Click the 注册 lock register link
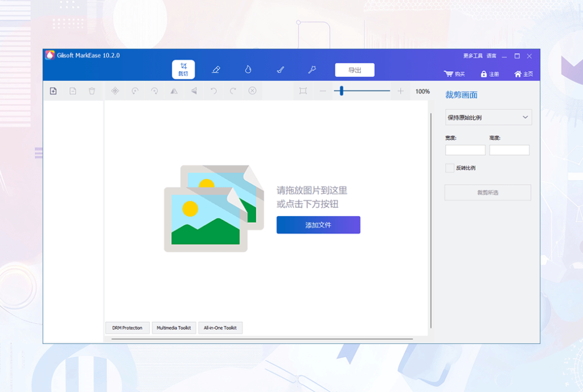The width and height of the screenshot is (583, 392). coord(490,74)
